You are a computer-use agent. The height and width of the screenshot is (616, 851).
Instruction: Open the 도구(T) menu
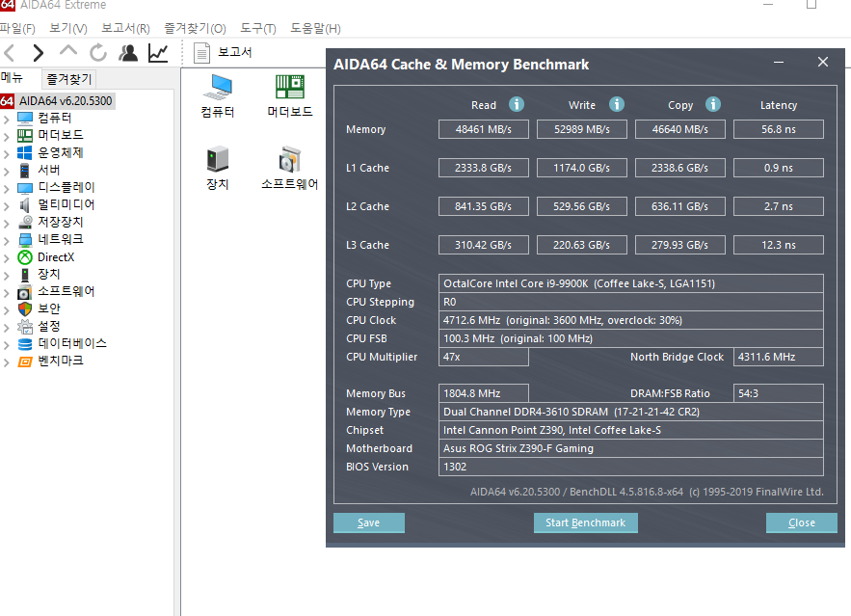tap(257, 28)
